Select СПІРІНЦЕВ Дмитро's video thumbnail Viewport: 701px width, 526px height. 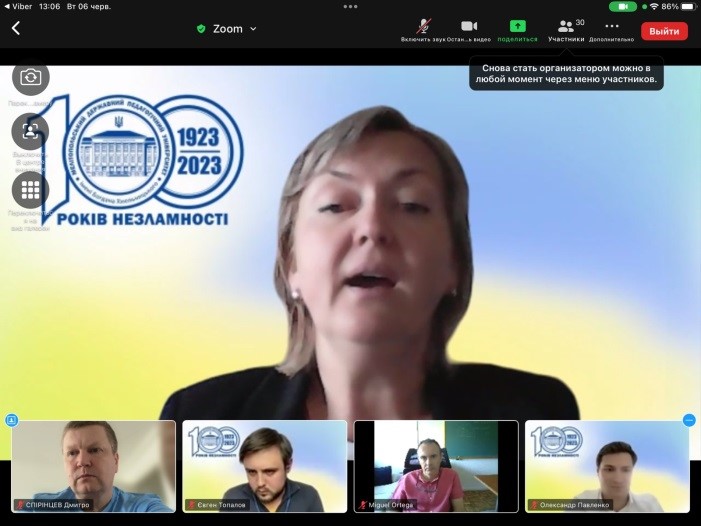click(94, 466)
